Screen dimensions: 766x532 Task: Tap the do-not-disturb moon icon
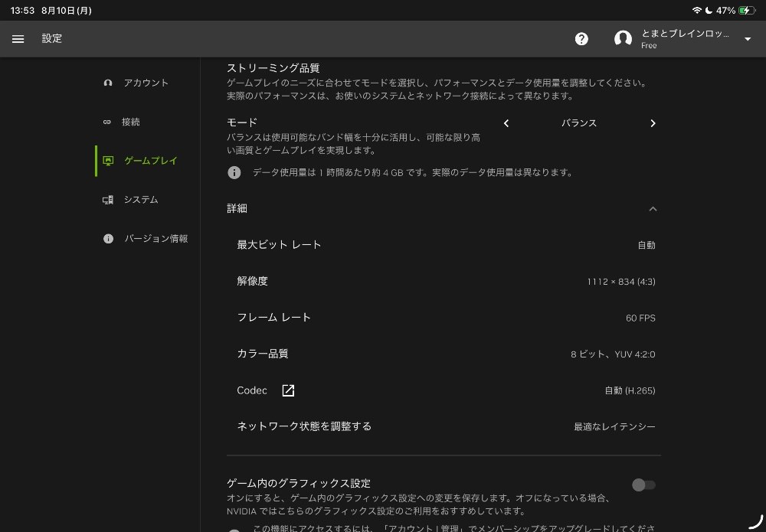click(x=709, y=10)
